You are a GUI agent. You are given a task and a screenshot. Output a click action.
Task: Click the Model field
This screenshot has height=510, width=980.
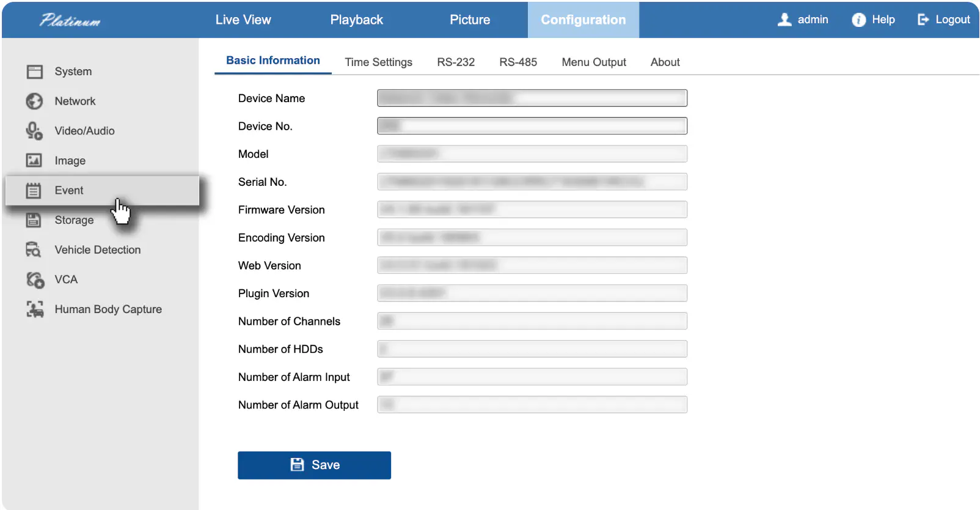(532, 153)
